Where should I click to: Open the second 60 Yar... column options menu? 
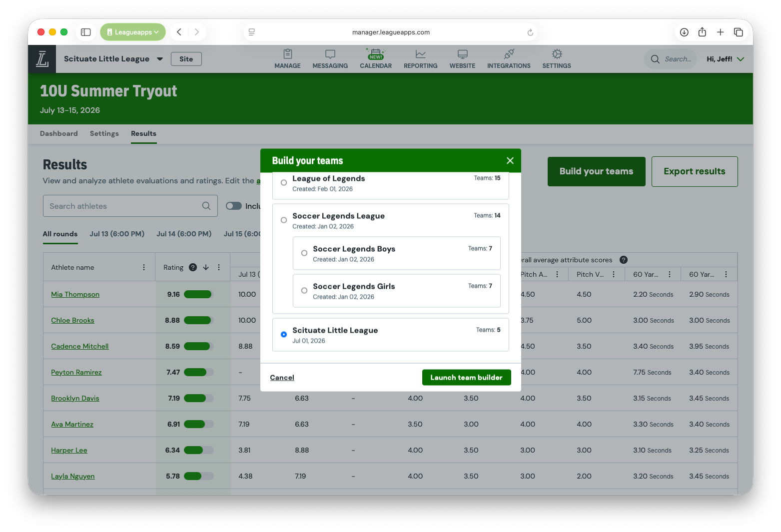[x=726, y=274]
